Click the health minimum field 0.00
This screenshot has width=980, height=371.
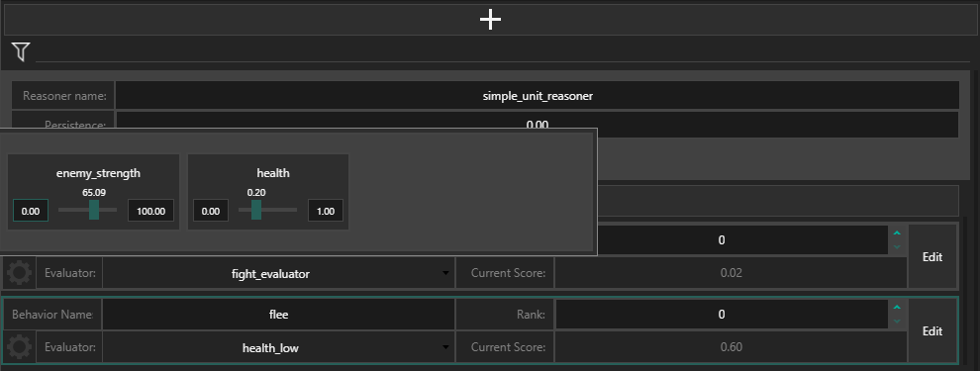[211, 211]
